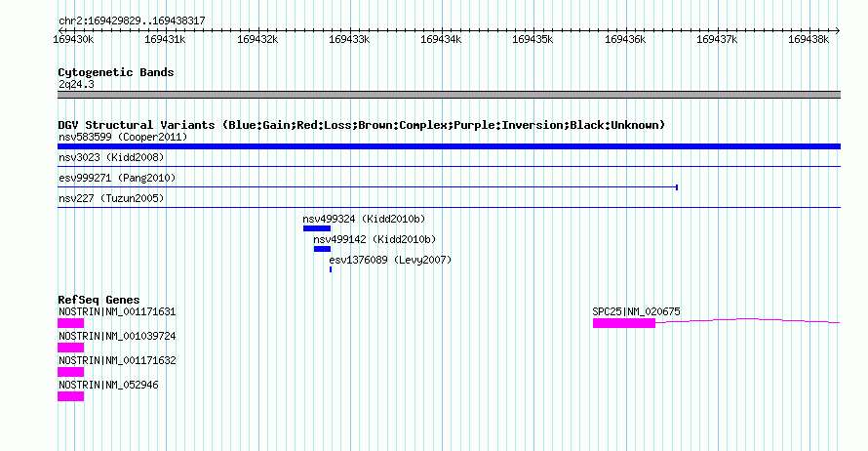Click the 169432k ruler tick label
The width and height of the screenshot is (868, 451).
pos(257,39)
